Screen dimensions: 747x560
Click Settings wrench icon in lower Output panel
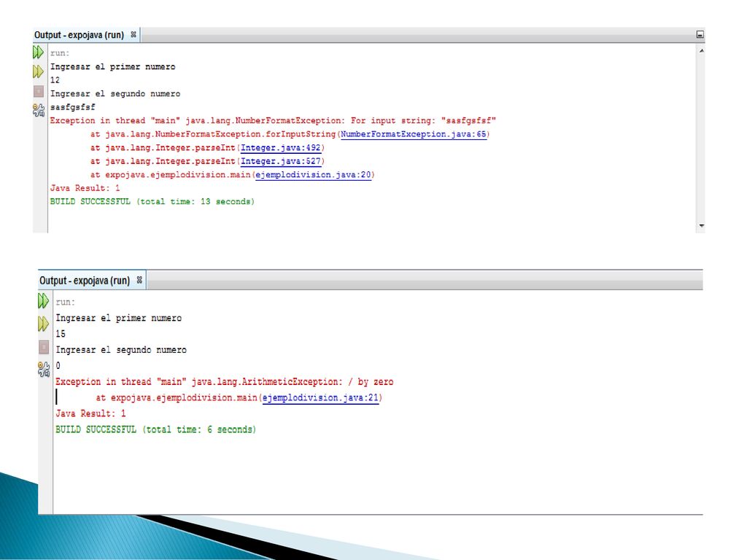tap(44, 369)
